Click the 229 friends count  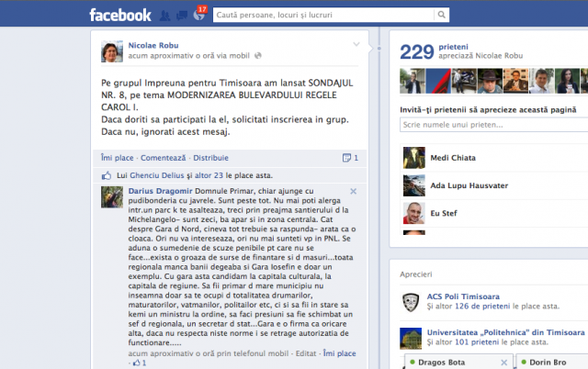click(416, 52)
